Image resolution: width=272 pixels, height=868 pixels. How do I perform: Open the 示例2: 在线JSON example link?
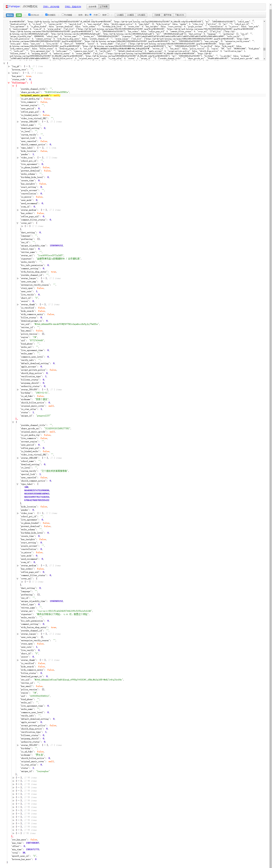click(73, 7)
